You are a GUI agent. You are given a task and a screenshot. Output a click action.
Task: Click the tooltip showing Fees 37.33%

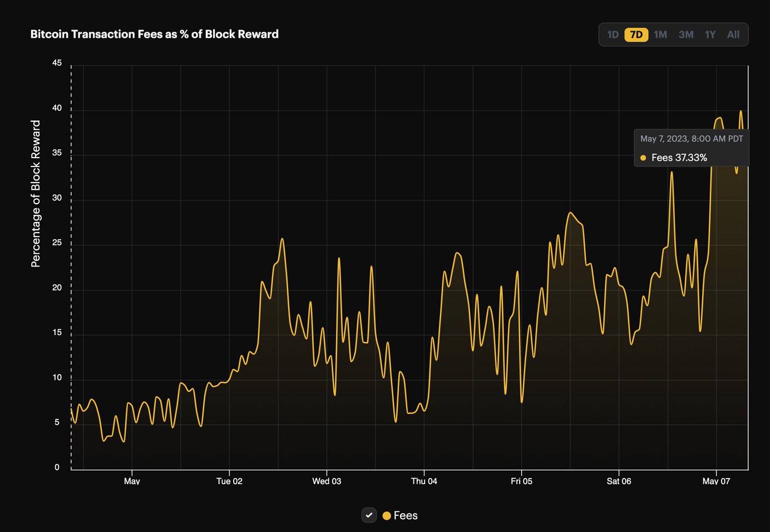[692, 148]
